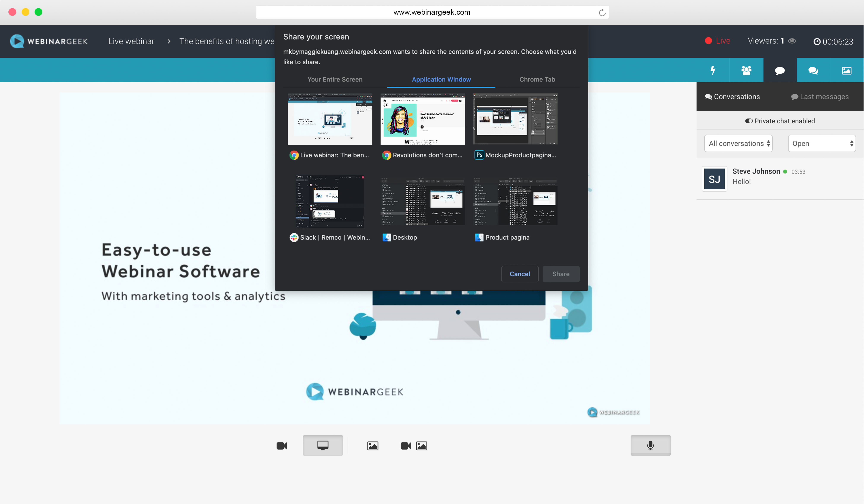Select the Desktop window thumbnail
The image size is (864, 504).
(x=422, y=202)
